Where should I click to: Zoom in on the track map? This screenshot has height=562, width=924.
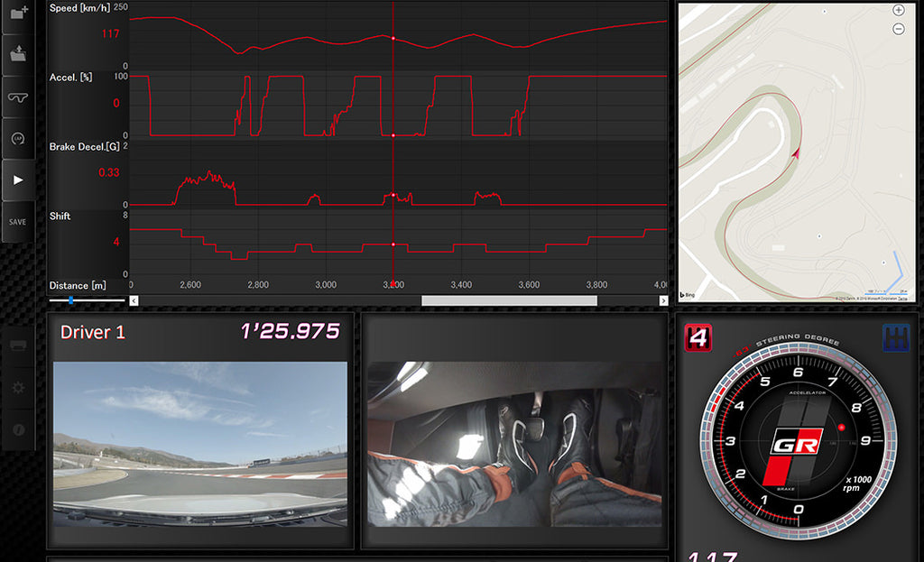898,10
